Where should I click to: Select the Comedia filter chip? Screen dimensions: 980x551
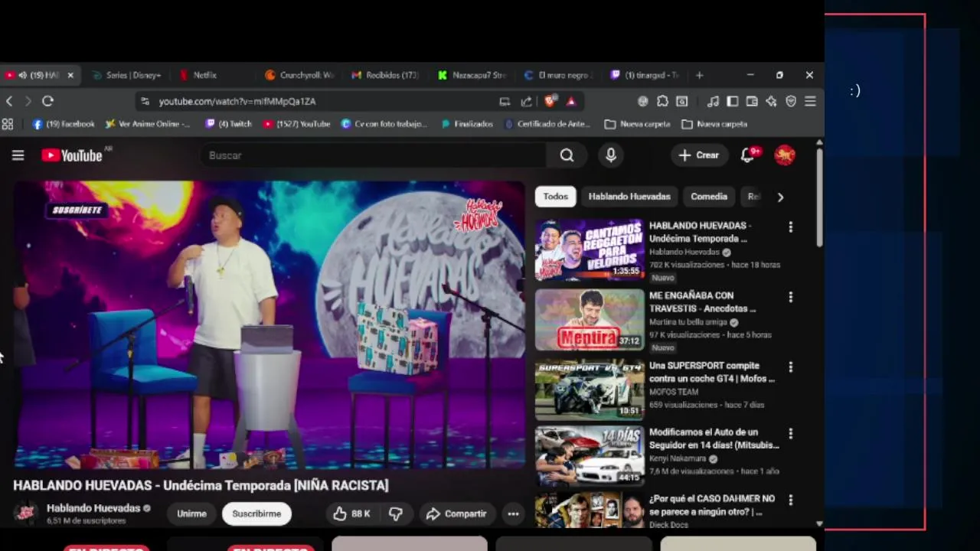(x=709, y=197)
